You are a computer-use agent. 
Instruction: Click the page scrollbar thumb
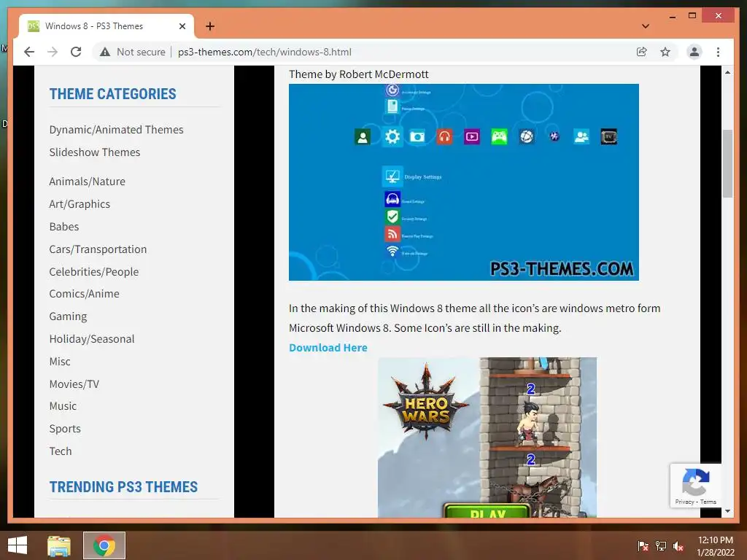click(727, 163)
